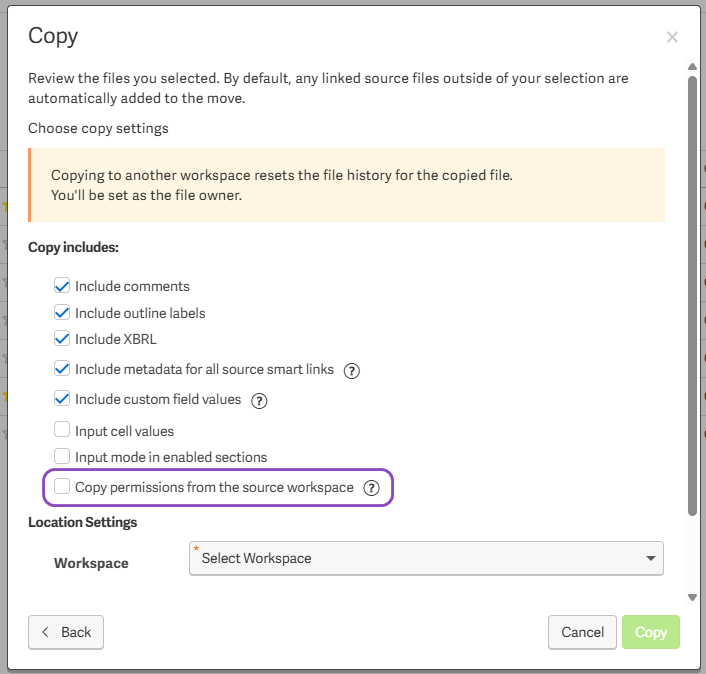This screenshot has width=706, height=674.
Task: Click the 'Copy includes:' heading
Action: point(73,248)
